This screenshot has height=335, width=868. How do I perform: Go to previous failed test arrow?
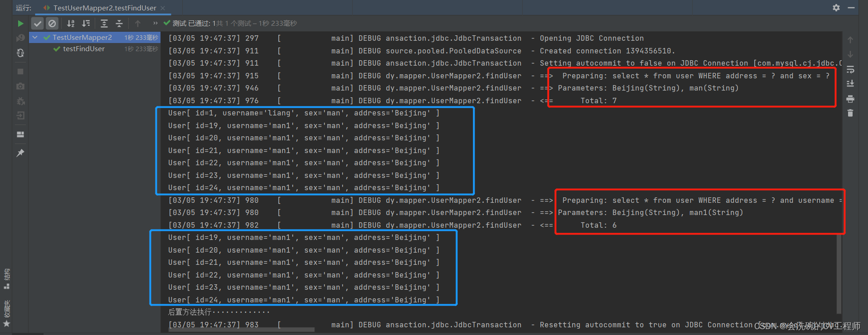[x=138, y=23]
